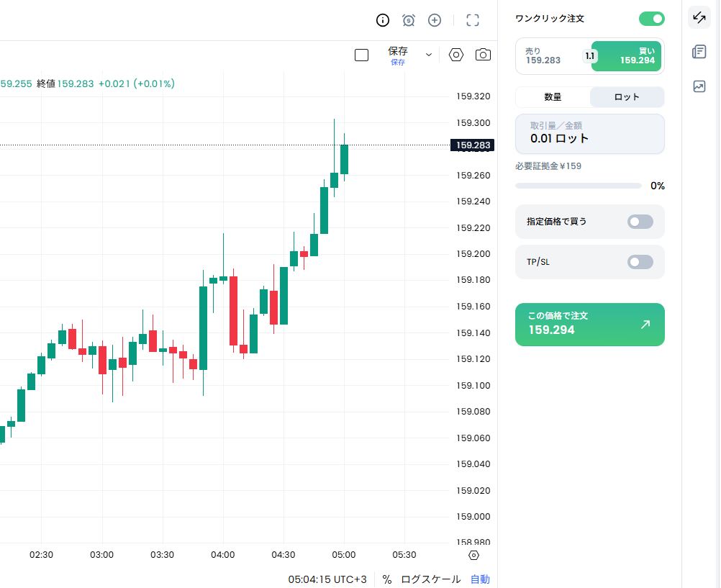Open the symbol info icon

click(x=383, y=20)
